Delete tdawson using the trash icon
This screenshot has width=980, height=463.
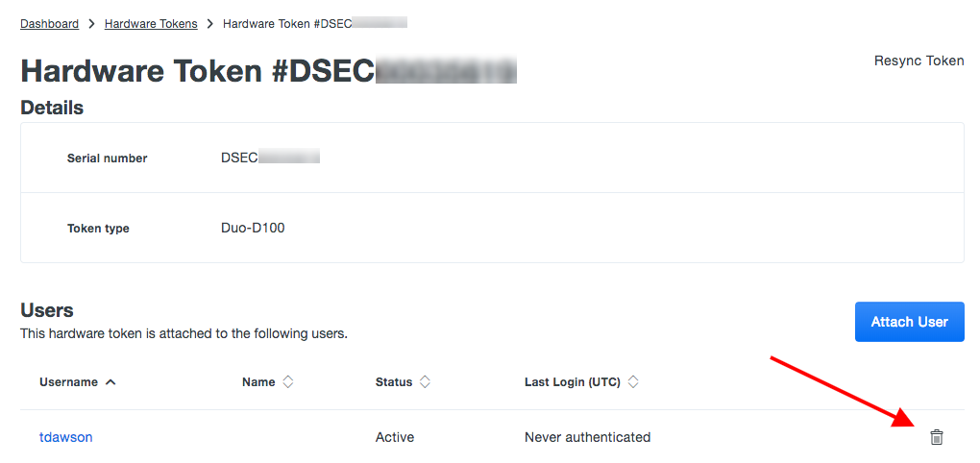click(x=937, y=437)
